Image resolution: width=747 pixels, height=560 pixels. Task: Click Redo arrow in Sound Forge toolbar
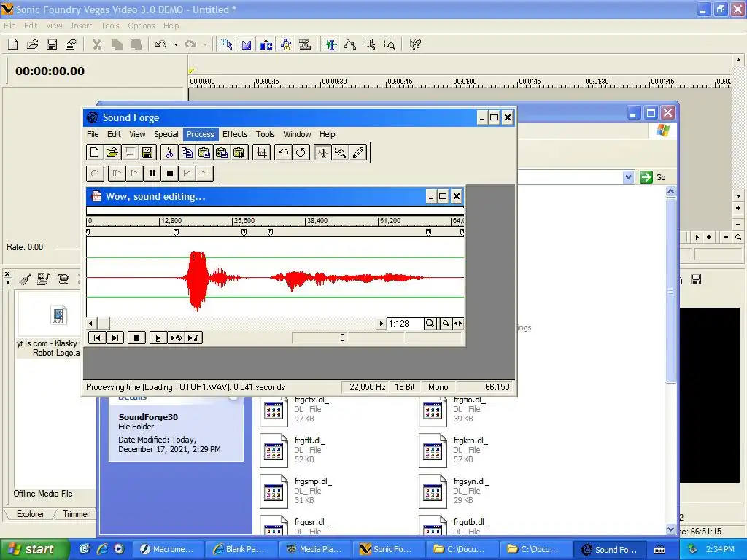tap(301, 152)
